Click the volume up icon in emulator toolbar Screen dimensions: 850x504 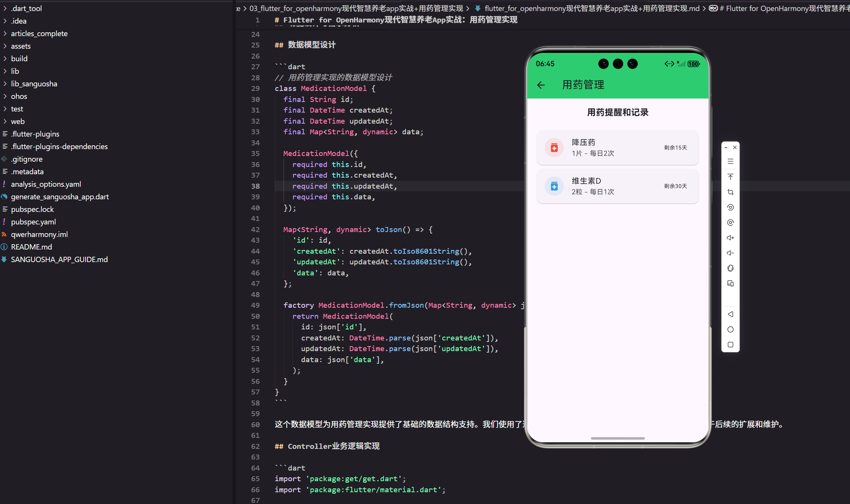(x=730, y=238)
